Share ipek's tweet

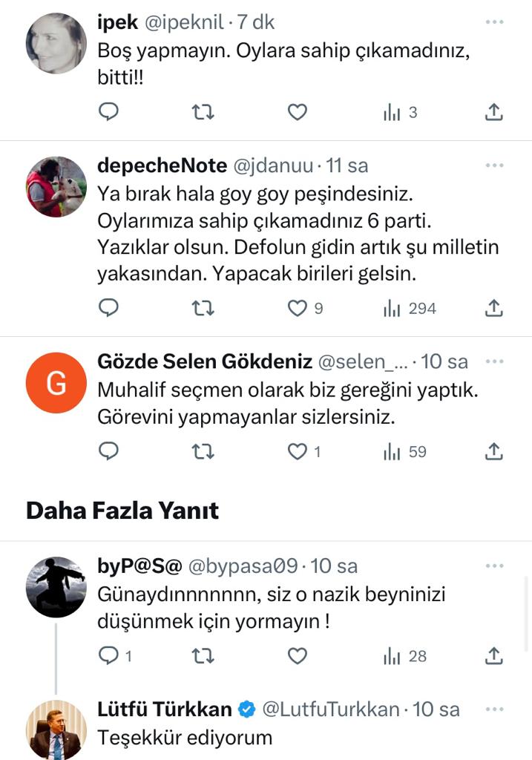tap(494, 112)
